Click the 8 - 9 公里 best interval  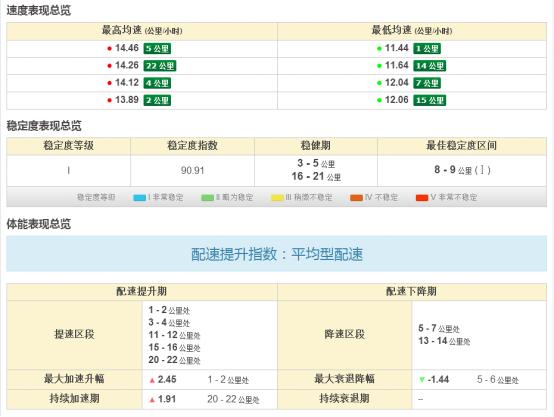coord(462,170)
